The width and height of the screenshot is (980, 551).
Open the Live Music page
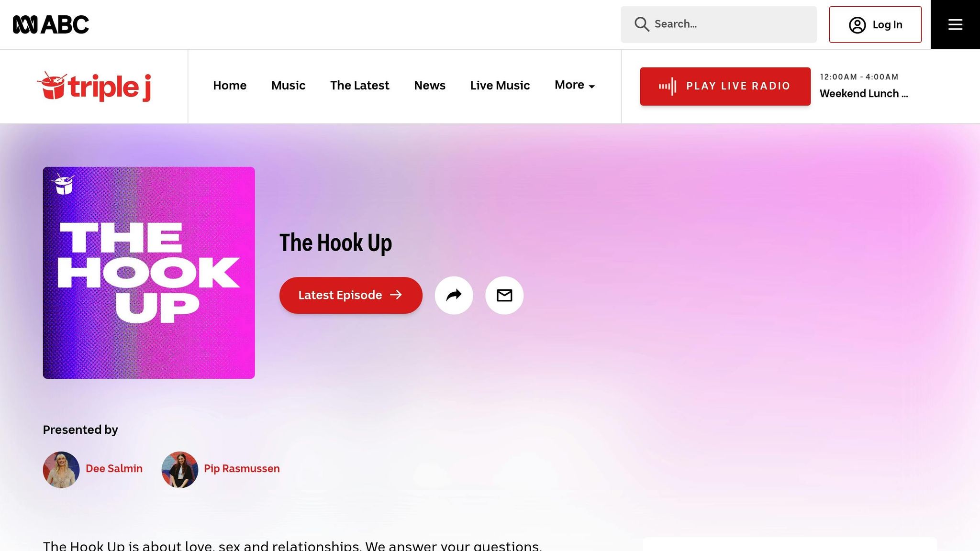(x=500, y=85)
